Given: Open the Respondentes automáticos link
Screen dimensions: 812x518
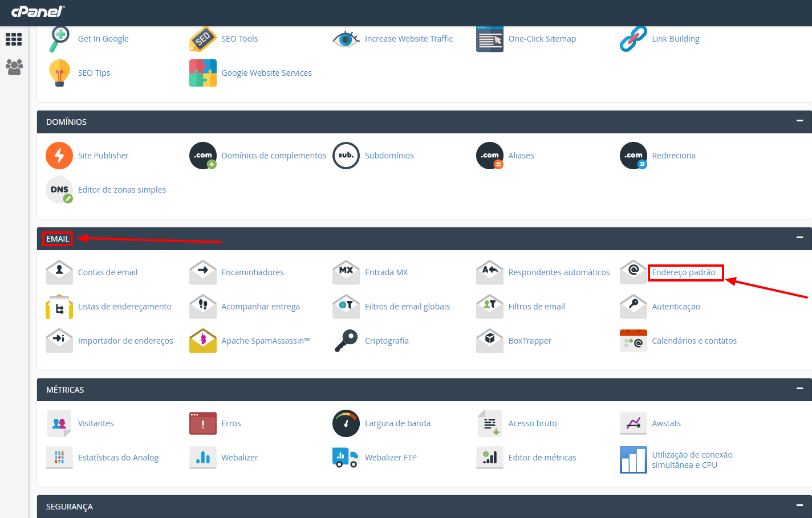Looking at the screenshot, I should pos(559,272).
